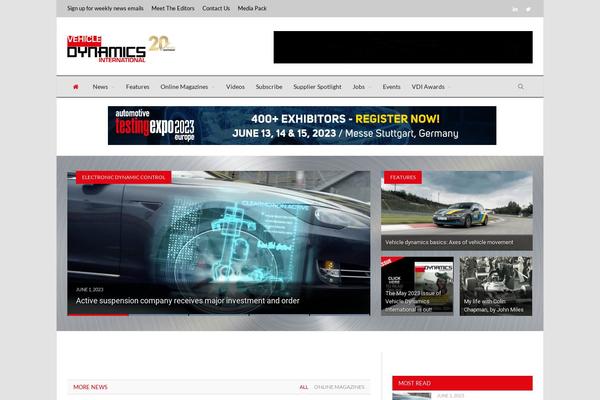The image size is (600, 400).
Task: Read Active suspension company investment article
Action: click(188, 301)
